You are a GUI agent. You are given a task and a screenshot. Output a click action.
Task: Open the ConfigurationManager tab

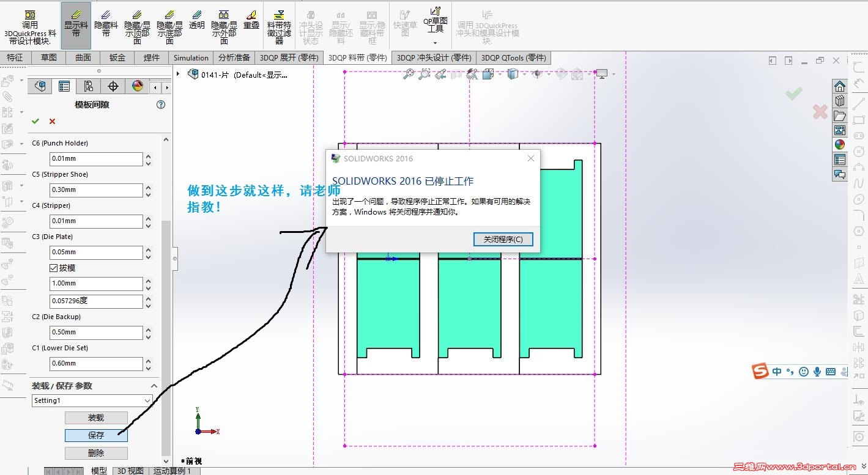(x=89, y=86)
